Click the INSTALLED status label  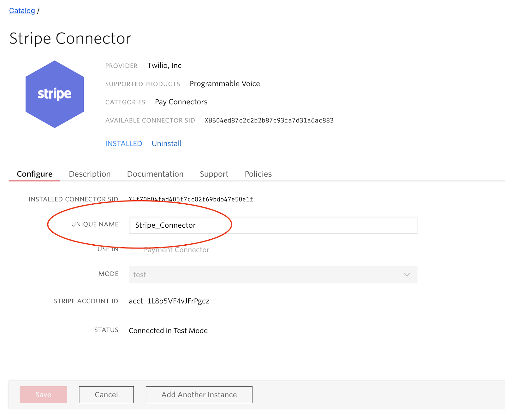coord(123,143)
